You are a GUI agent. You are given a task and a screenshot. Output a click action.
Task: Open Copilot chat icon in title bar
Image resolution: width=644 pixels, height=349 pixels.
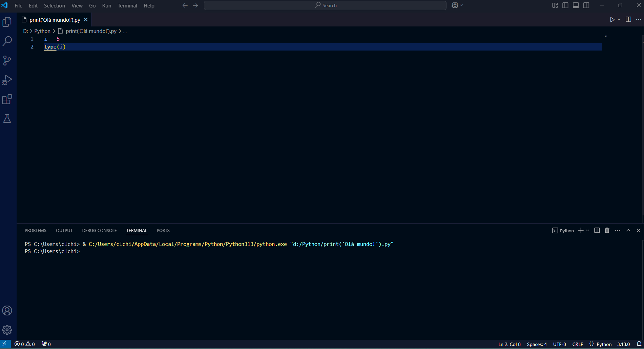click(x=455, y=5)
